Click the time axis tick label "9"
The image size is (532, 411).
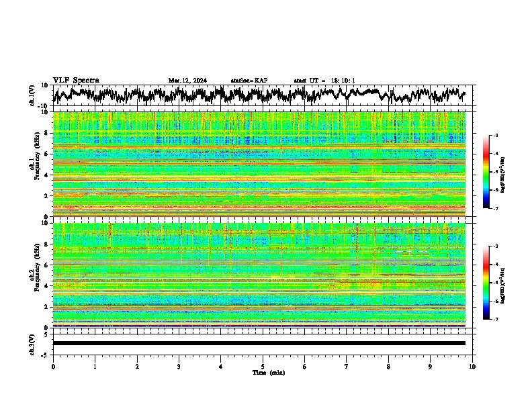click(430, 367)
